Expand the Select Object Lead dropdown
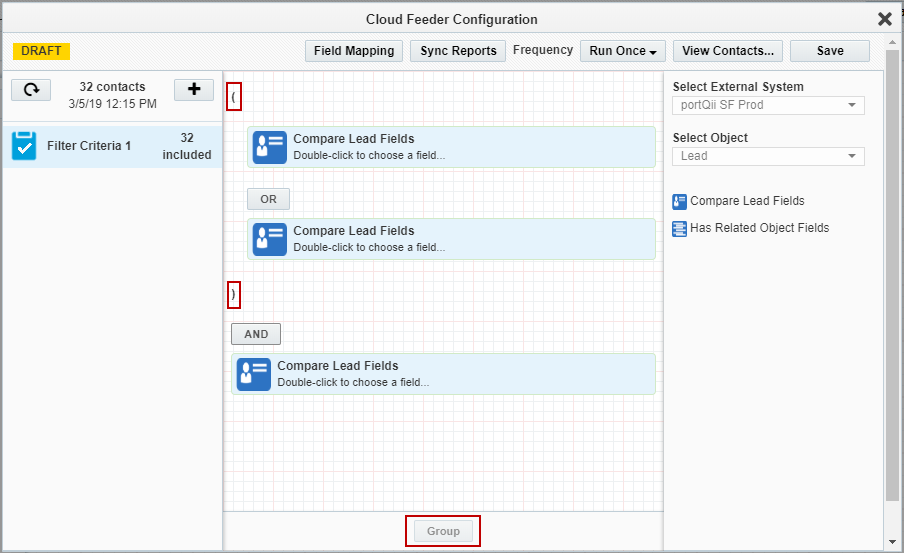 (768, 156)
